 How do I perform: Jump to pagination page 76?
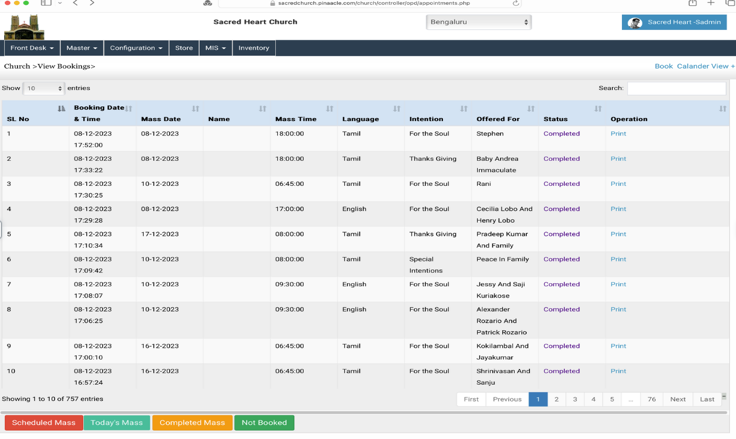652,400
